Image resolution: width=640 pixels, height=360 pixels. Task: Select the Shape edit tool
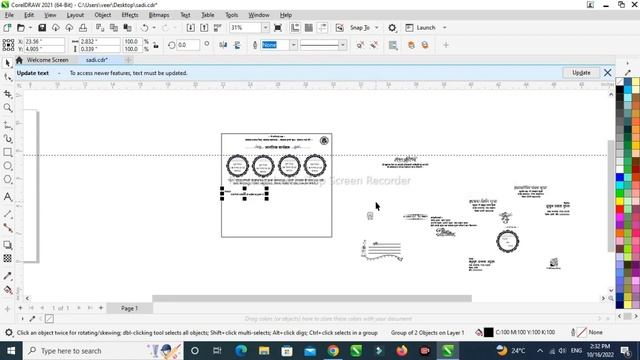point(8,77)
